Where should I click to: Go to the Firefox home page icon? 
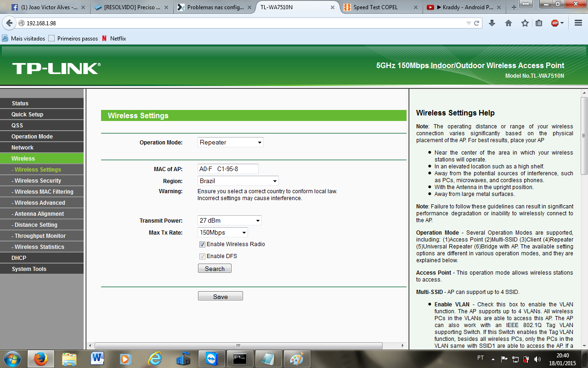[x=509, y=23]
